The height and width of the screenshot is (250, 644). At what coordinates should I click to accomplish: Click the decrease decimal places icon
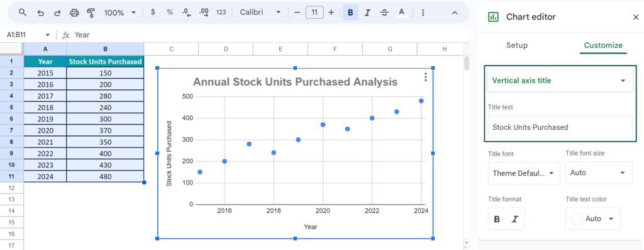tap(186, 13)
